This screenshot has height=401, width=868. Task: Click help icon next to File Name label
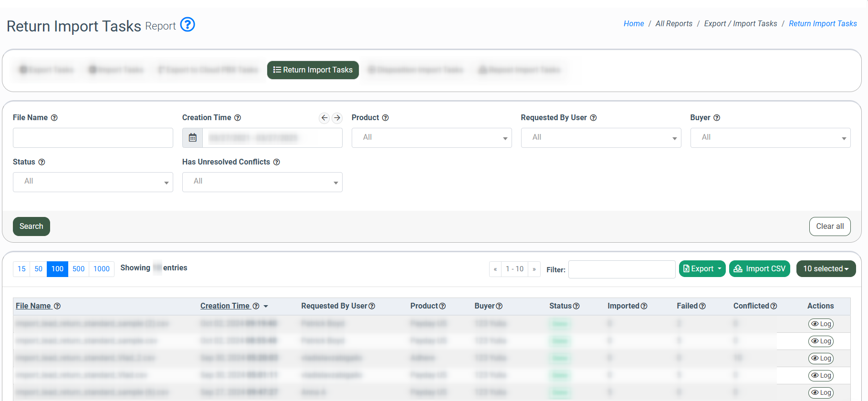click(x=54, y=118)
